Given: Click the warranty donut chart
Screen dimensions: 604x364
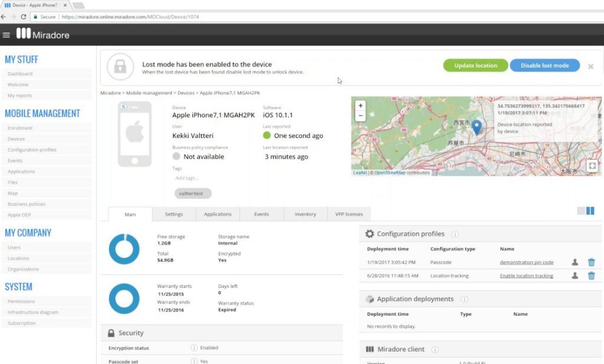Looking at the screenshot, I should click(124, 299).
